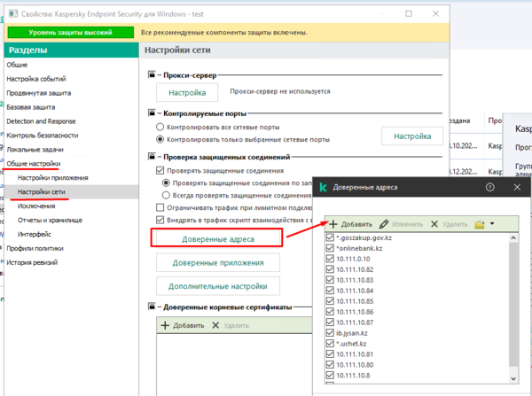
Task: Toggle the lock icon for Контролируемые порты
Action: point(153,114)
